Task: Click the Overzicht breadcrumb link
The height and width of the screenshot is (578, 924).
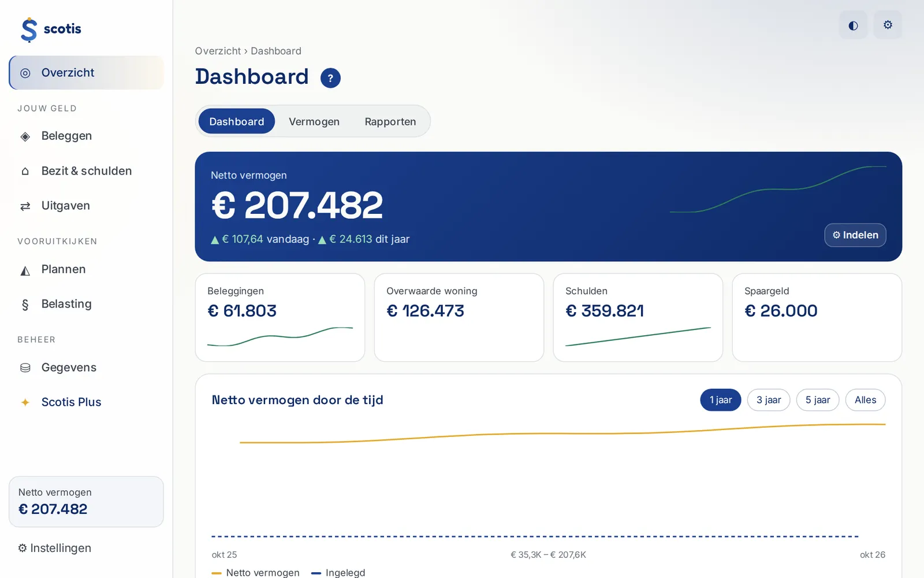Action: [218, 51]
